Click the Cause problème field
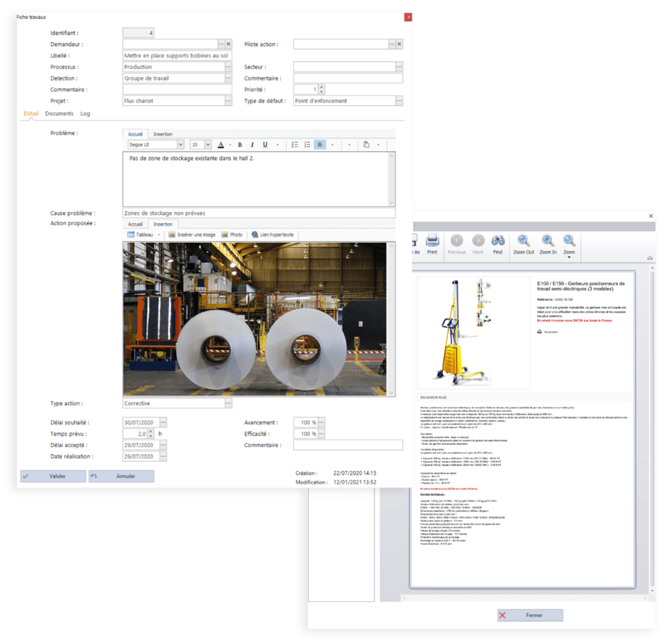This screenshot has width=664, height=644. (259, 213)
